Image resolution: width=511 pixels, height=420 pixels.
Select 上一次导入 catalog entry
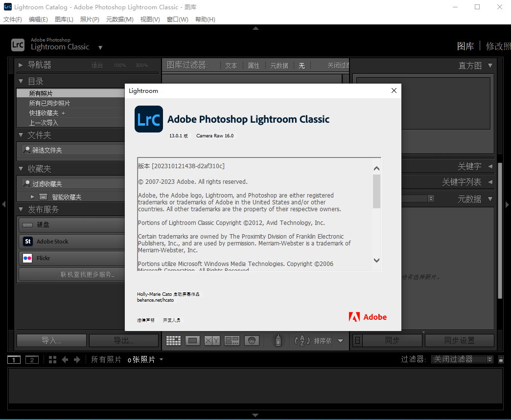coord(70,123)
